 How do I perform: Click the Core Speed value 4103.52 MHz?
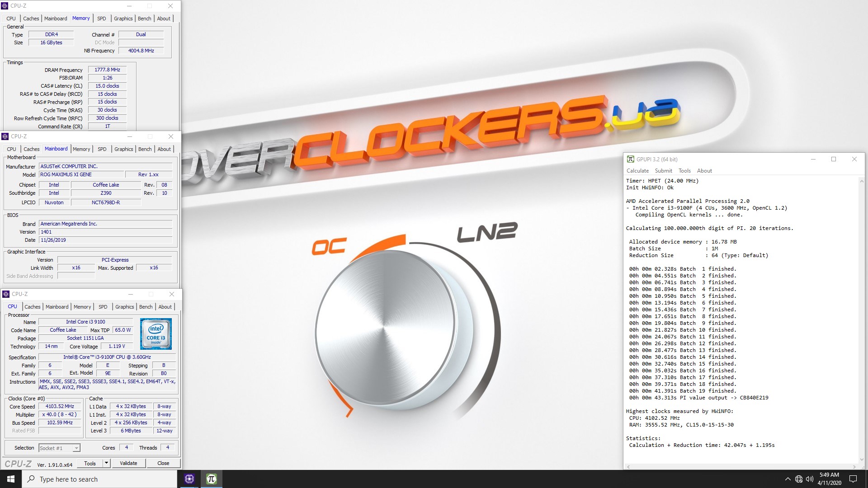[60, 407]
